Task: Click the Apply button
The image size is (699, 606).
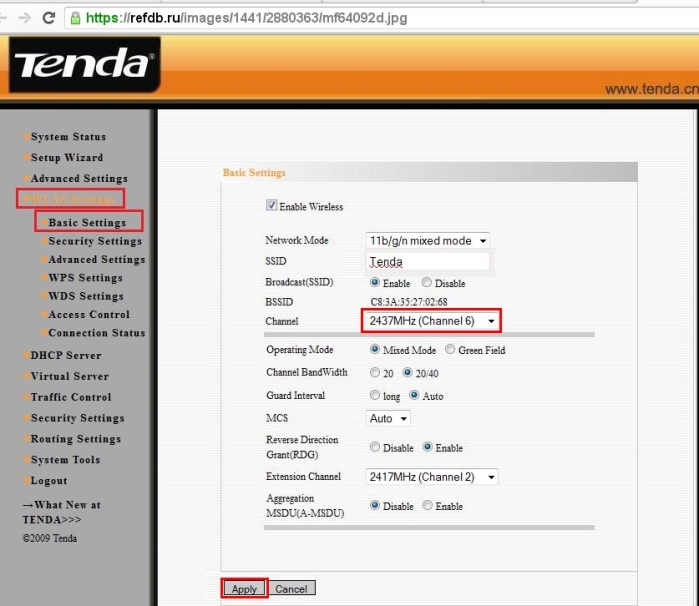Action: click(244, 589)
